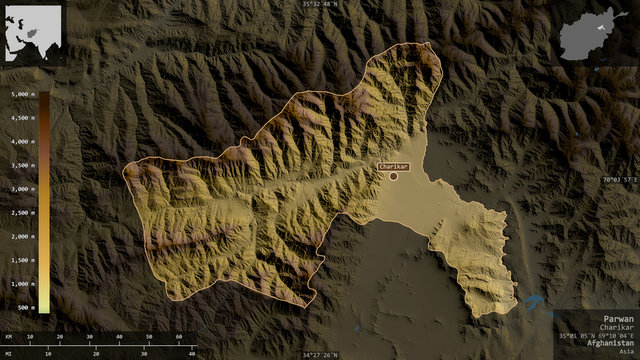Screen dimensions: 640x360
Task: Click the Asia locator inset map
Action: coord(33,33)
